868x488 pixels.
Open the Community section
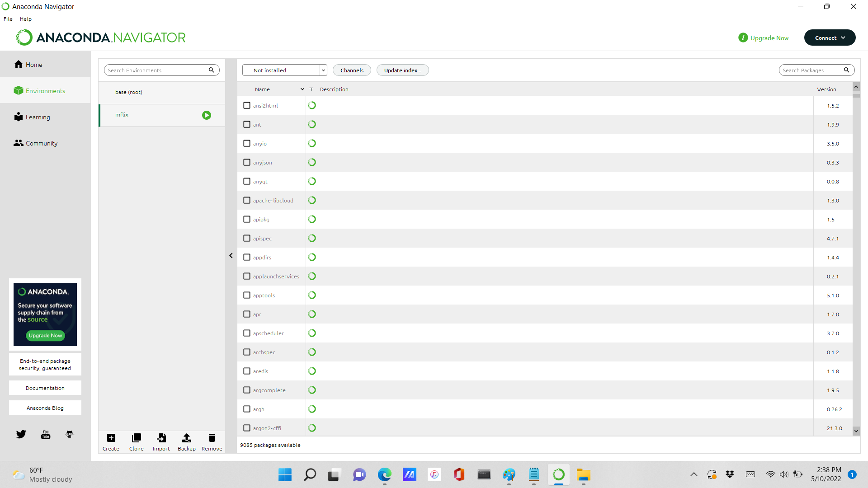coord(40,143)
